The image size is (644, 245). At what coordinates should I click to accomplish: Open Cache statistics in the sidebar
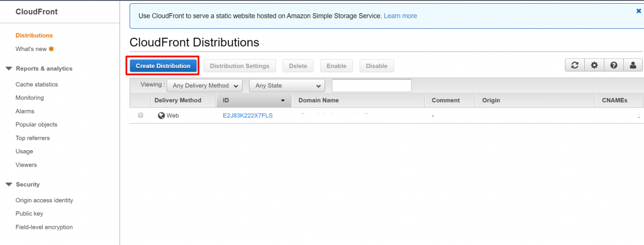[36, 85]
